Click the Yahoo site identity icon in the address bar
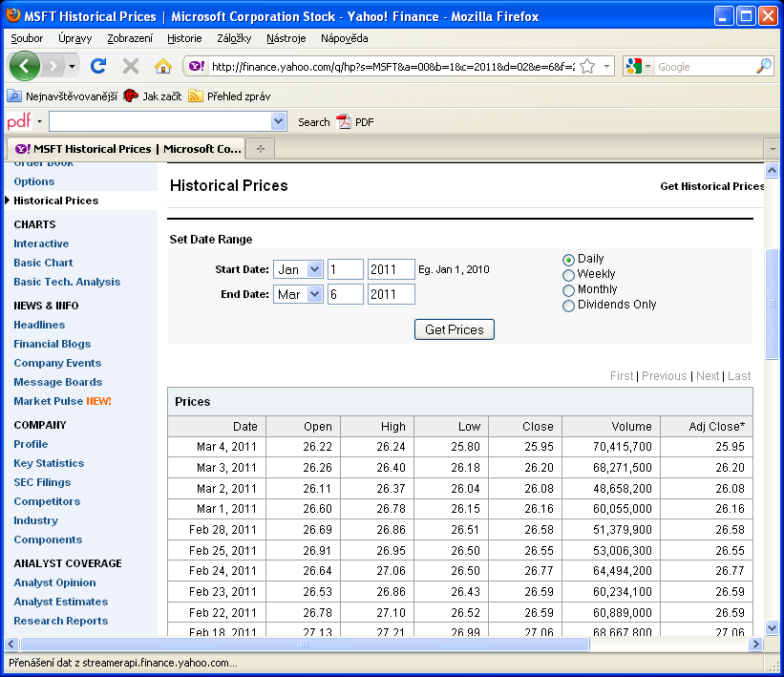Viewport: 784px width, 677px height. coord(197,66)
